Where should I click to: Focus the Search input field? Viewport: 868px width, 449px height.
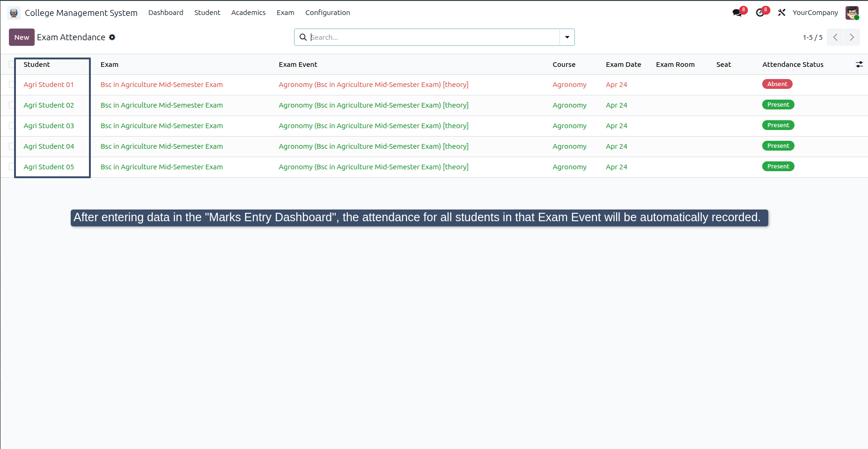tap(434, 37)
